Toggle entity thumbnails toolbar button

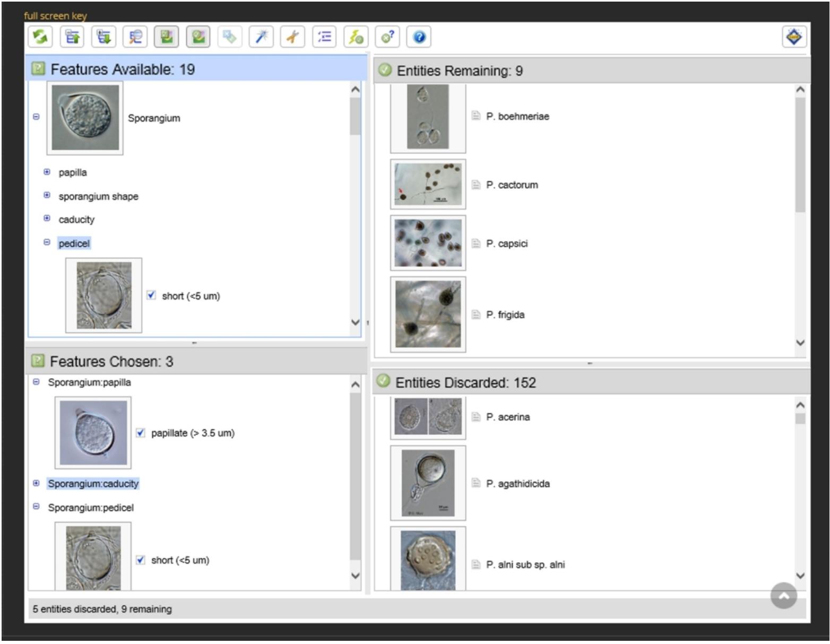point(198,37)
